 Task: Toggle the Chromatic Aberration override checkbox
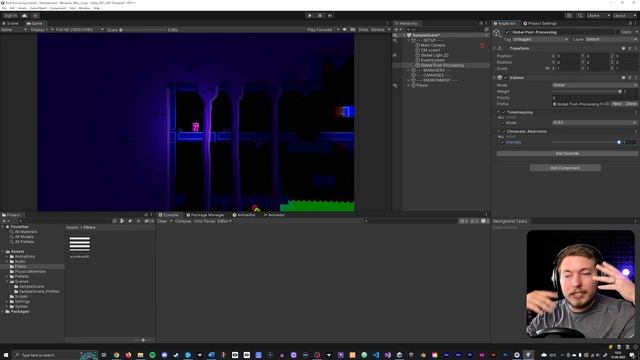(x=504, y=131)
